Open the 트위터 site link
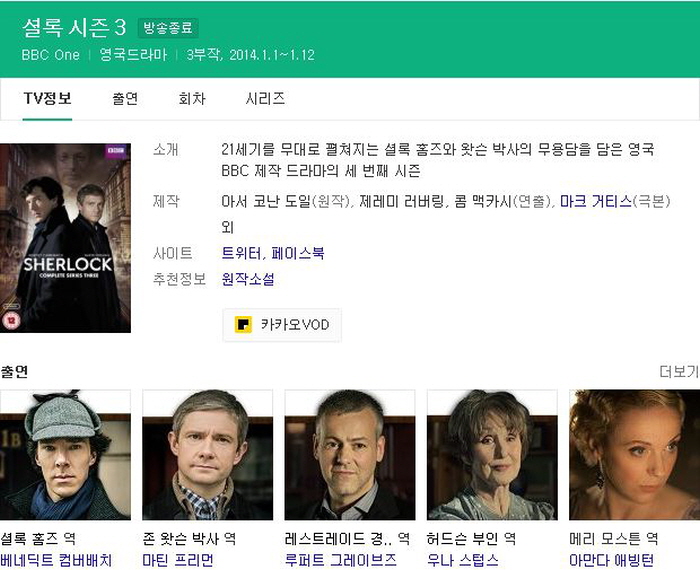This screenshot has height=570, width=700. (x=241, y=253)
